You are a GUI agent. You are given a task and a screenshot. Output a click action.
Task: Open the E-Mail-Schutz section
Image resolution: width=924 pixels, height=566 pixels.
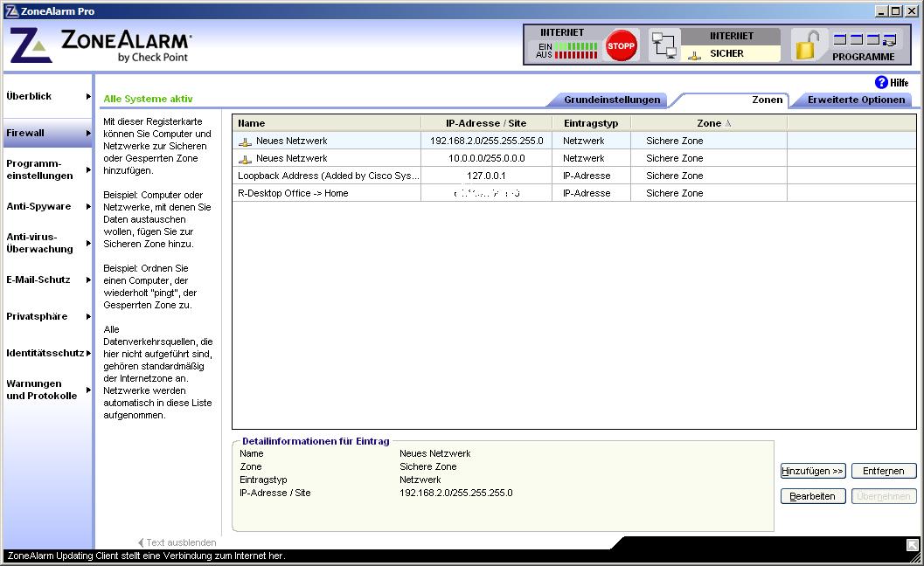38,280
